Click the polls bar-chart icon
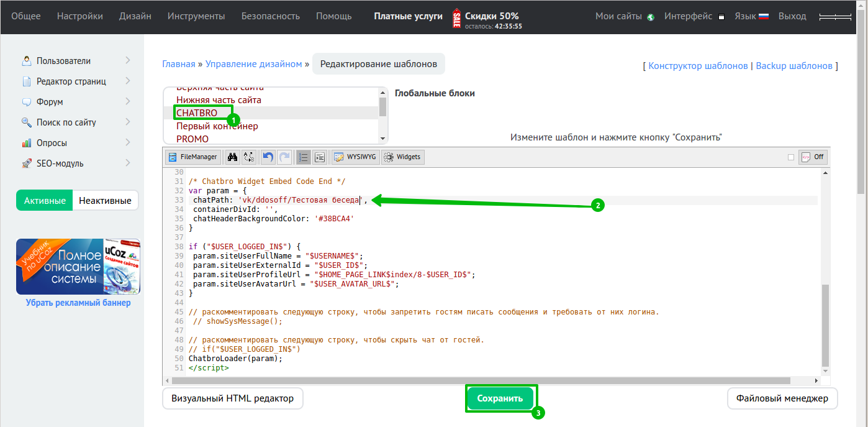 27,143
